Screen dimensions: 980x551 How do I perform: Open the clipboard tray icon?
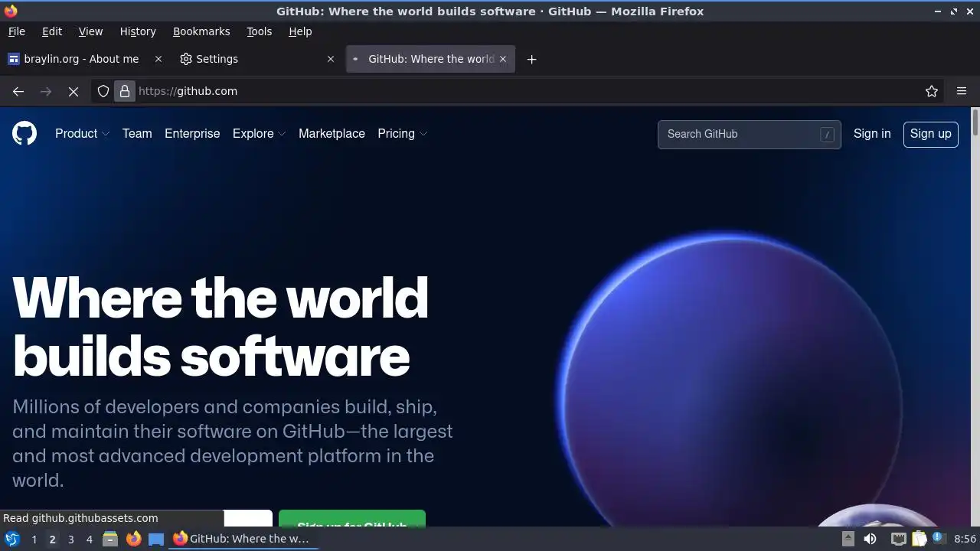(x=919, y=539)
